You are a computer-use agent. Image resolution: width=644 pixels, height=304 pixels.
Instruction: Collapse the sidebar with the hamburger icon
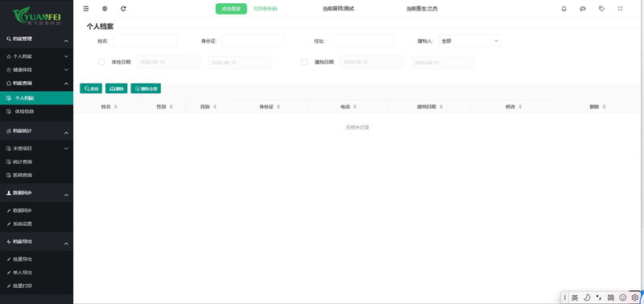click(x=86, y=9)
